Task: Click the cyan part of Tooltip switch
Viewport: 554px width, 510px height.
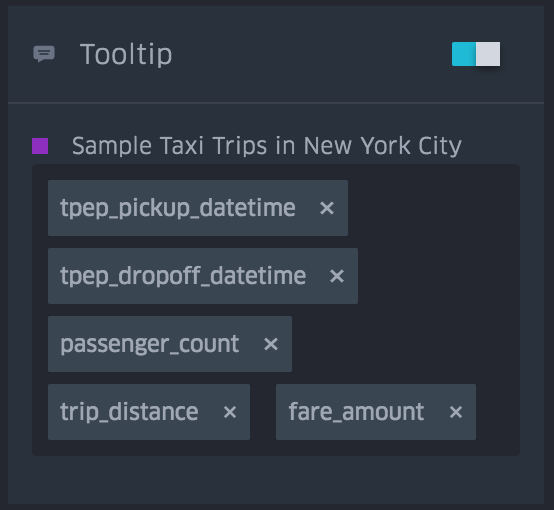Action: pyautogui.click(x=464, y=54)
